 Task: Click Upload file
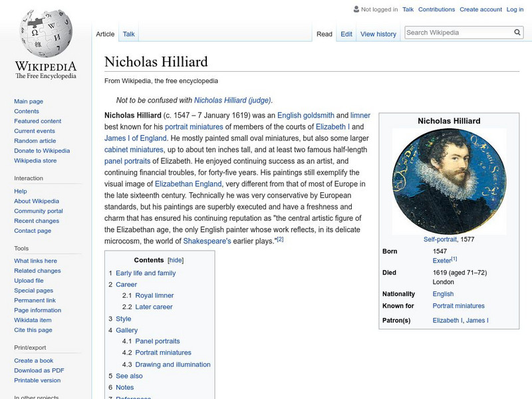pyautogui.click(x=29, y=280)
